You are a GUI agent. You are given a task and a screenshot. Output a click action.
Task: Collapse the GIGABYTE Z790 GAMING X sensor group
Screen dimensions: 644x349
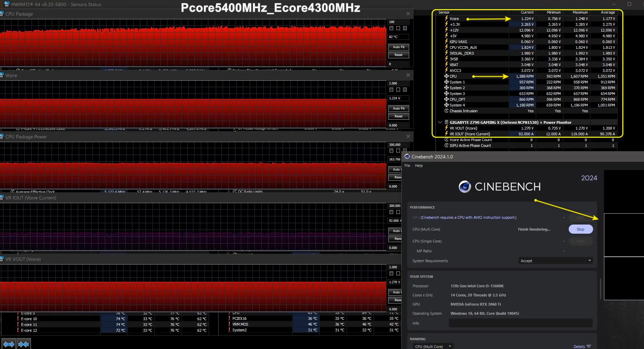tap(440, 122)
